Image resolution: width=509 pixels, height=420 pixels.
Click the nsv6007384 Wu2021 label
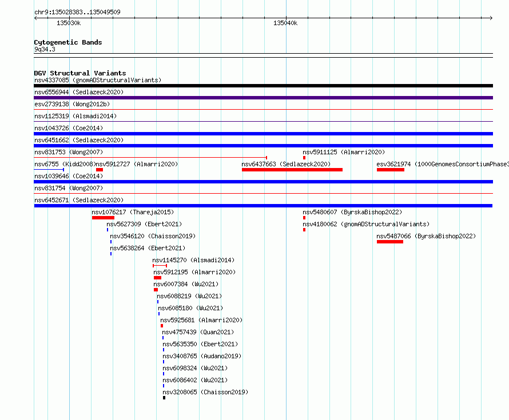click(x=186, y=284)
